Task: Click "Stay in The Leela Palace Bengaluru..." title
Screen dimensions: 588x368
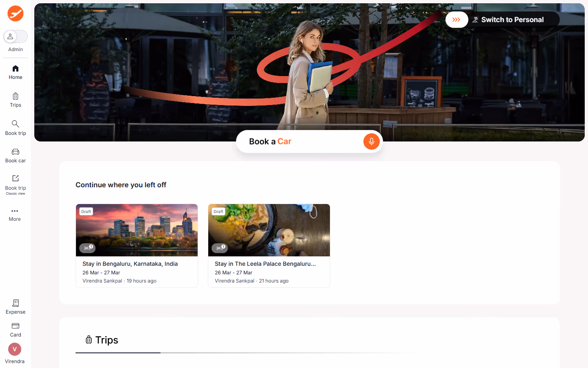Action: coord(265,264)
